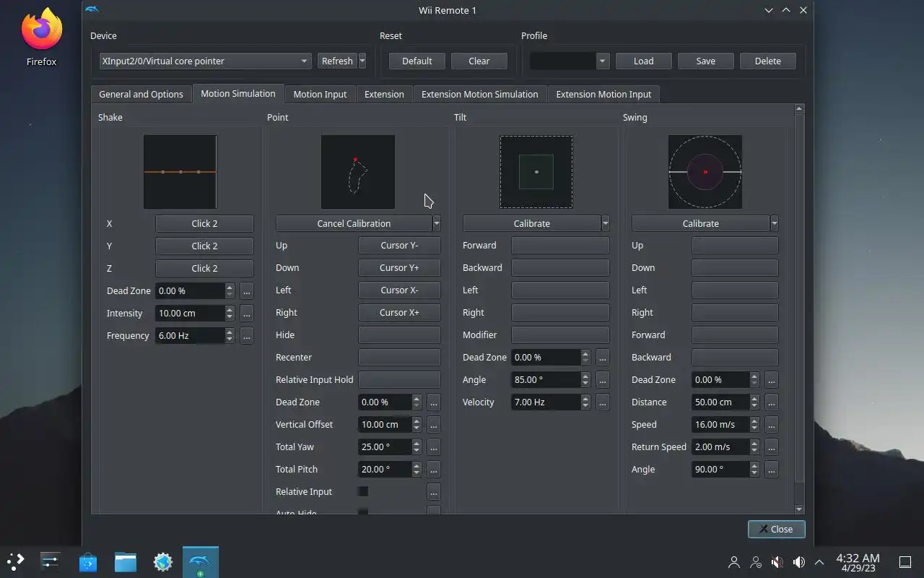Show hidden system tray icons arrow
This screenshot has width=924, height=578.
pyautogui.click(x=819, y=562)
